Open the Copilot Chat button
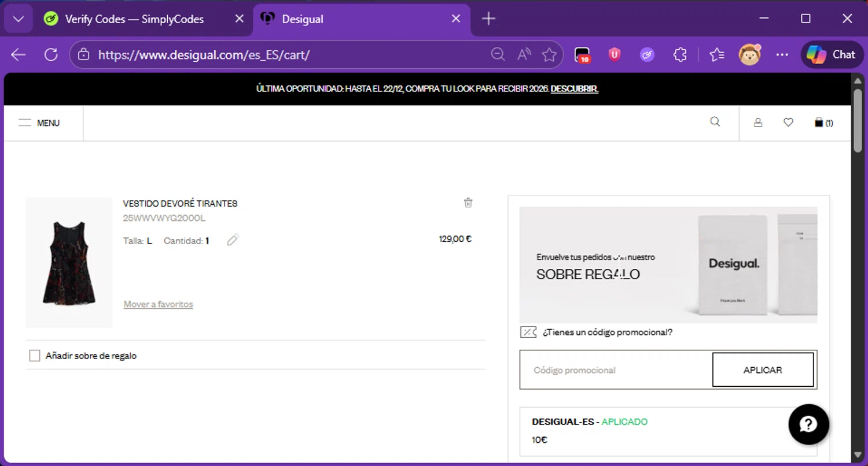The image size is (868, 466). (832, 55)
